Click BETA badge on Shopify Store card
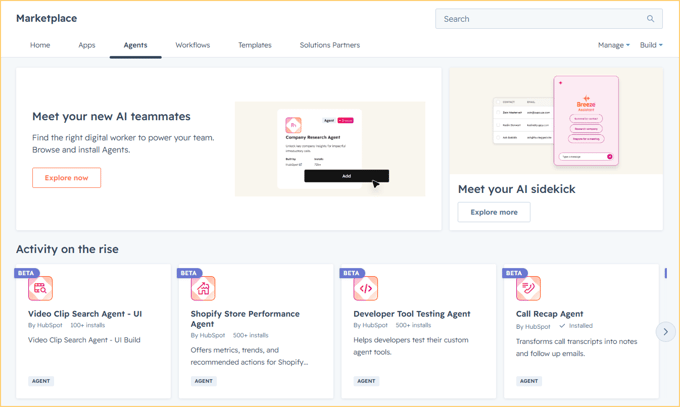680x407 pixels. (189, 273)
